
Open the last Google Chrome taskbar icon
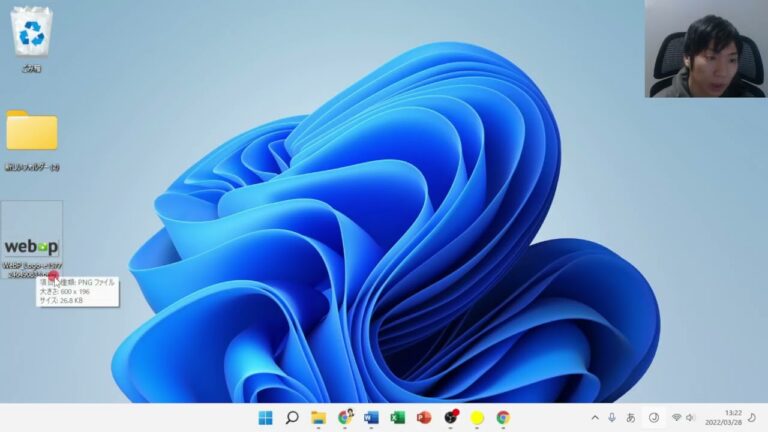click(503, 418)
